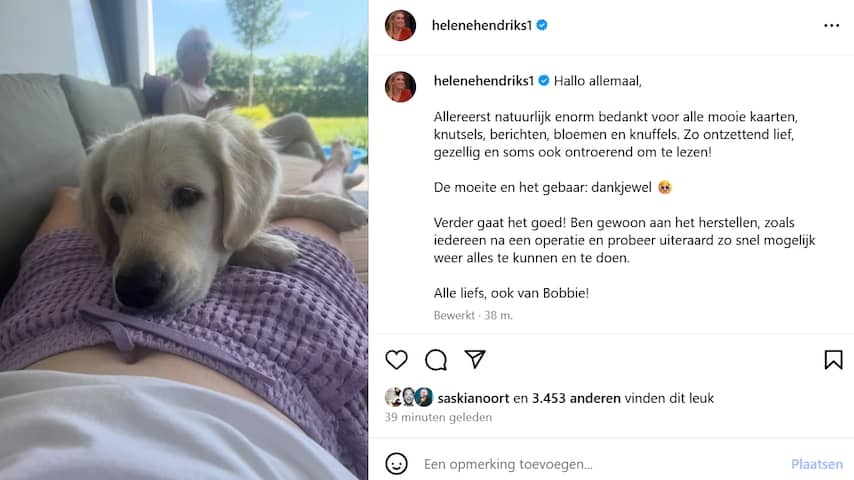Click the Plaatsen button

(x=816, y=464)
